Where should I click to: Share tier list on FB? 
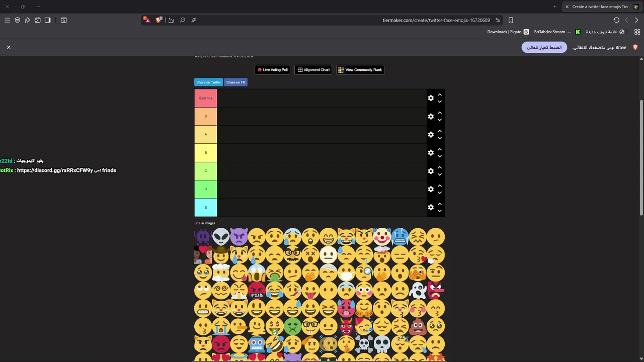(235, 82)
